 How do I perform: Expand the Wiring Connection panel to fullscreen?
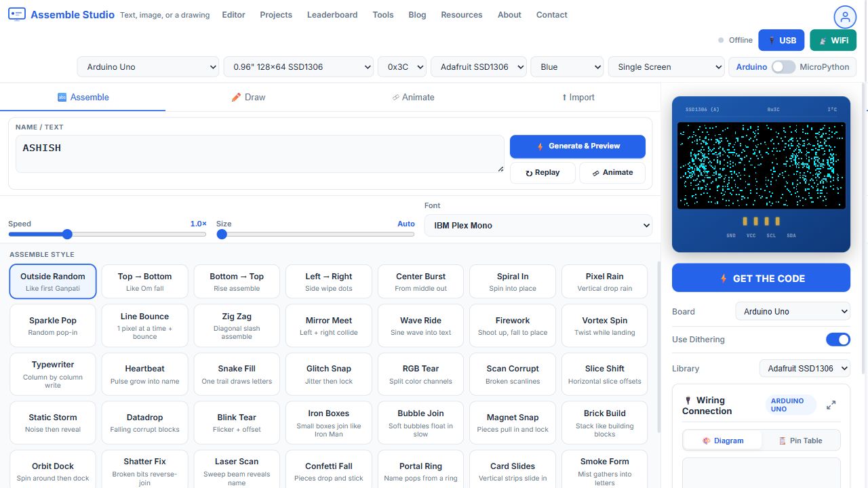click(831, 405)
